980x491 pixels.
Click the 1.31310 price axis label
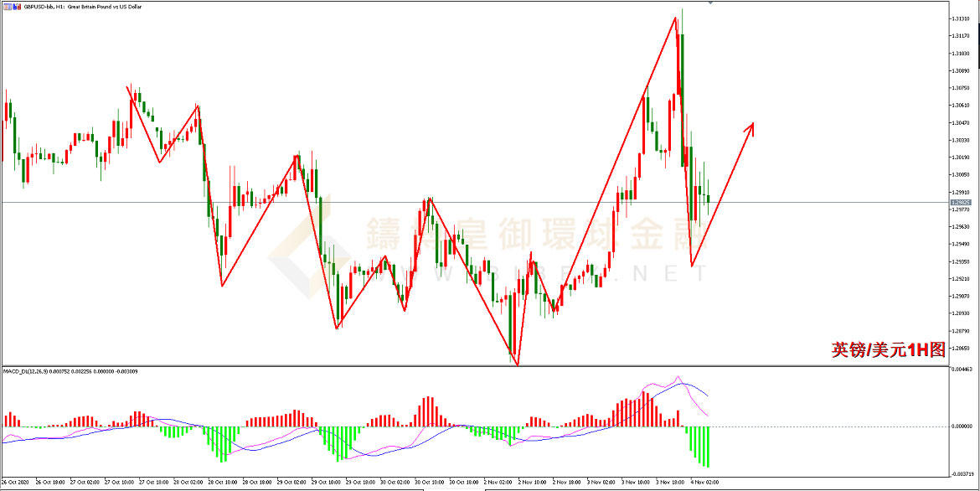961,18
